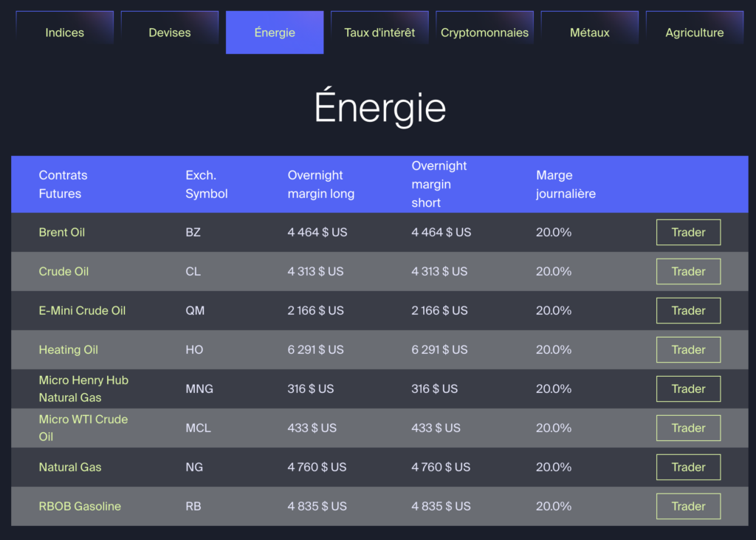The height and width of the screenshot is (540, 756).
Task: Trade the E-Mini Crude Oil contract
Action: 688,310
